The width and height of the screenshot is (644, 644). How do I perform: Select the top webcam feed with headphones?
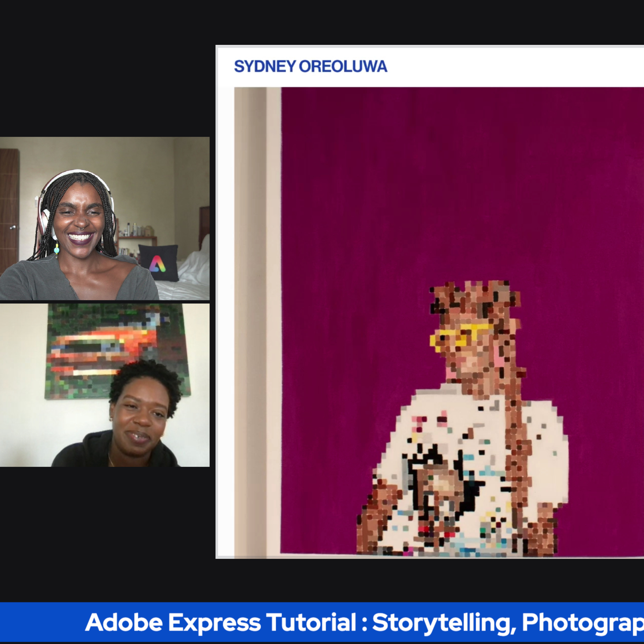(x=105, y=218)
